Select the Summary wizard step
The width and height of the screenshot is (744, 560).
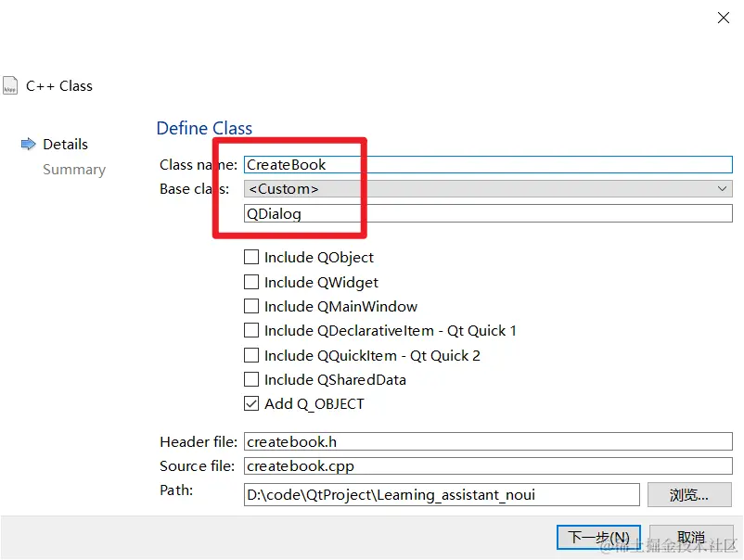click(x=74, y=170)
